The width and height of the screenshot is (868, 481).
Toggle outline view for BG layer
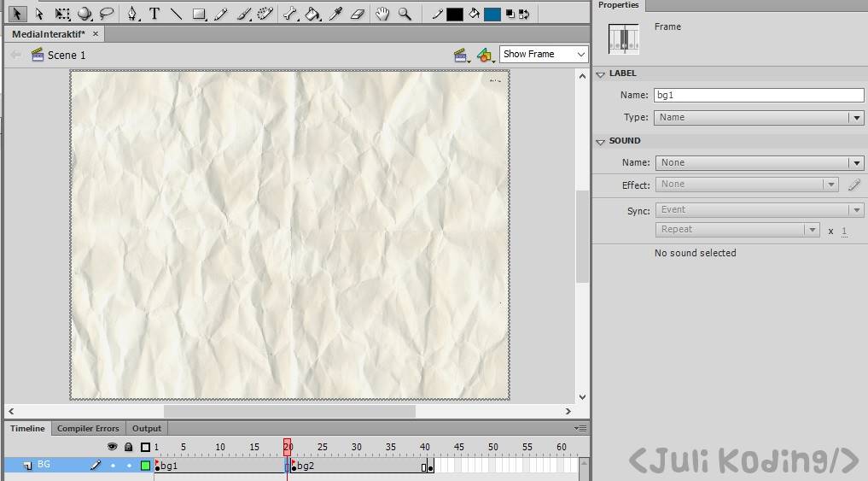[145, 466]
